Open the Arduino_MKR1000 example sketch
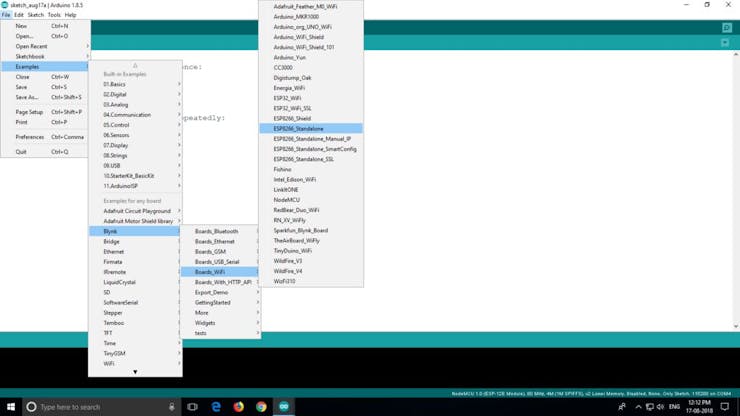The width and height of the screenshot is (740, 416). 311,17
